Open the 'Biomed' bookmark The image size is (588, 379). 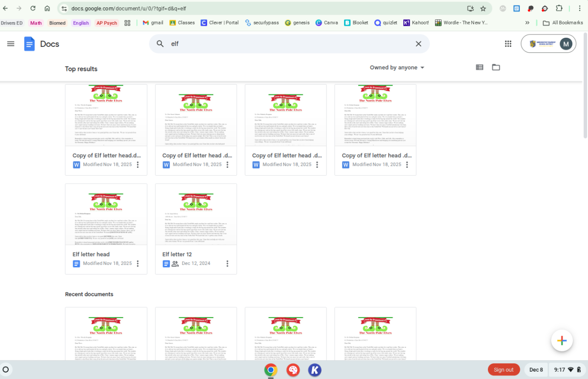point(57,23)
